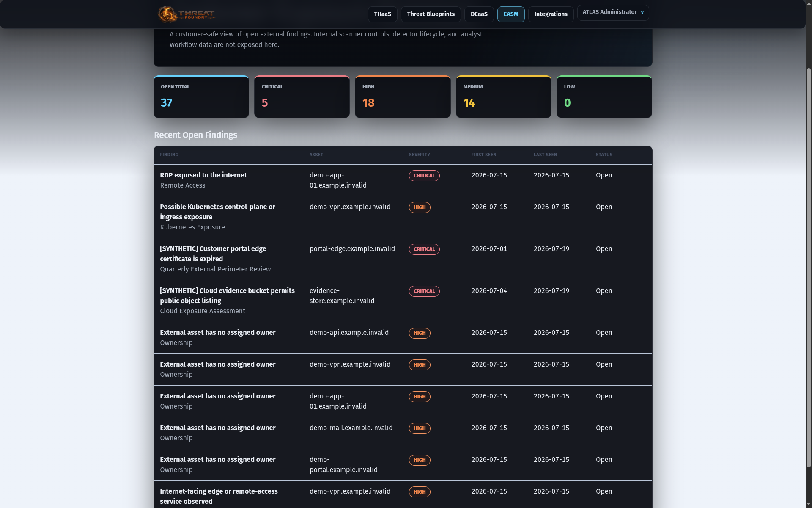Click the Recent Open Findings heading
The image size is (812, 508).
tap(195, 135)
